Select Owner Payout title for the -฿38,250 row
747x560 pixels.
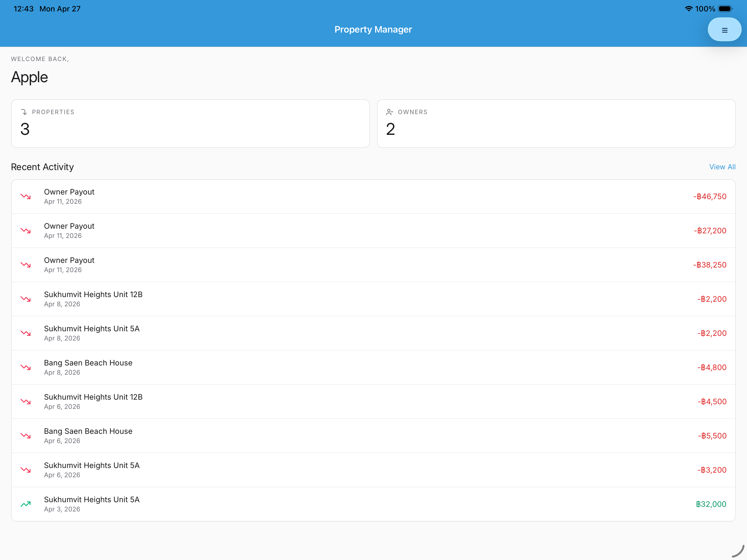click(x=69, y=260)
